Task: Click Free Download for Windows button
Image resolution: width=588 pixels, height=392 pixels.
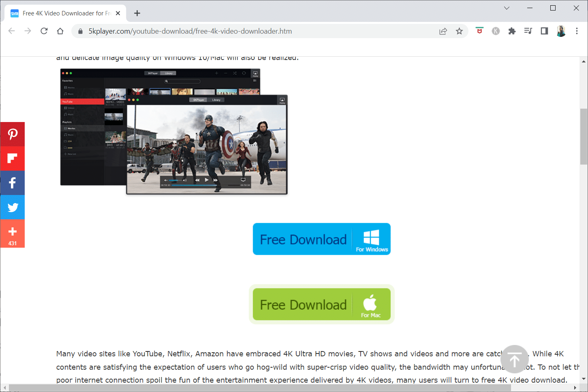Action: coord(322,239)
